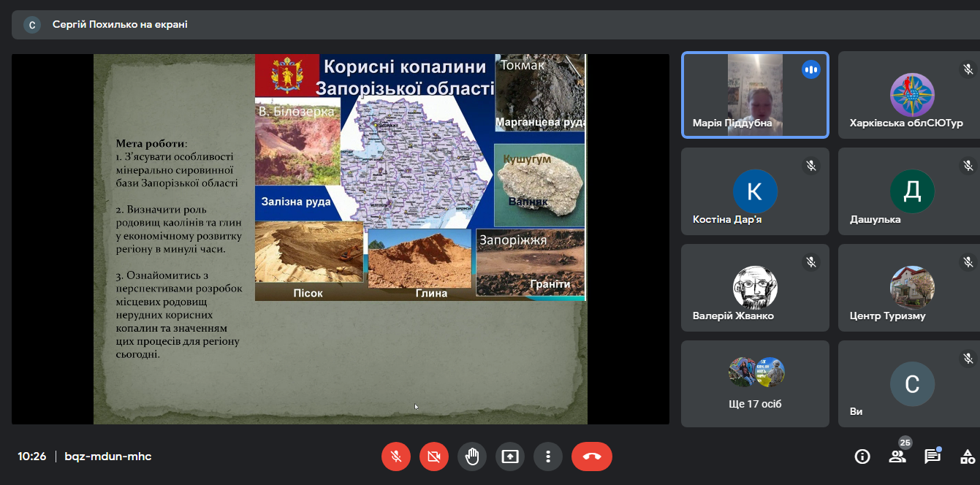This screenshot has height=485, width=980.
Task: Select Марія Піддубна's video tile
Action: pos(755,95)
